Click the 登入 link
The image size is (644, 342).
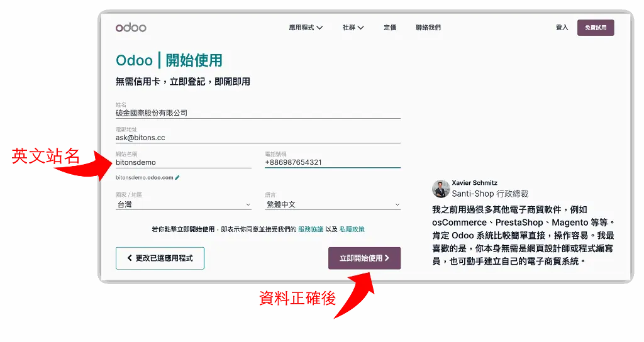coord(562,28)
